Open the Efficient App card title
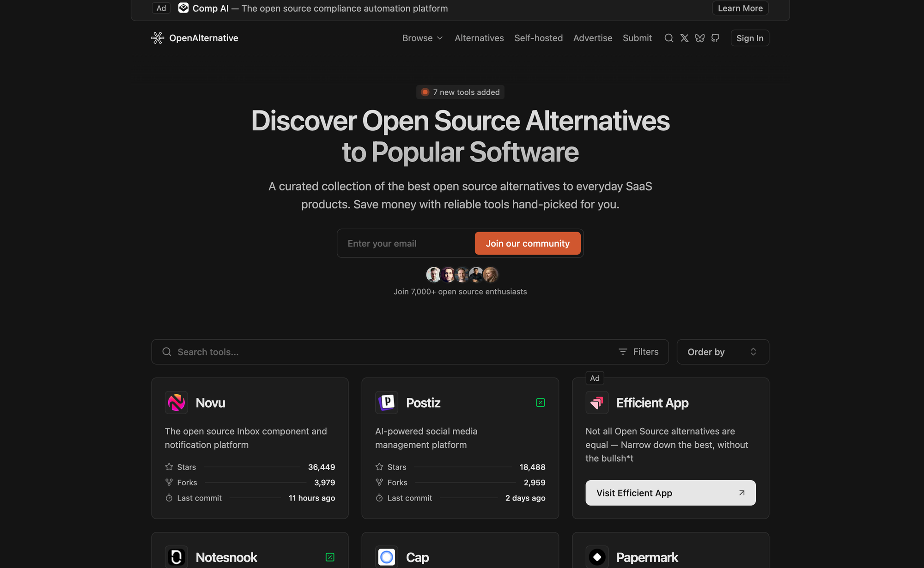Screen dimensions: 924x568 [x=652, y=403]
